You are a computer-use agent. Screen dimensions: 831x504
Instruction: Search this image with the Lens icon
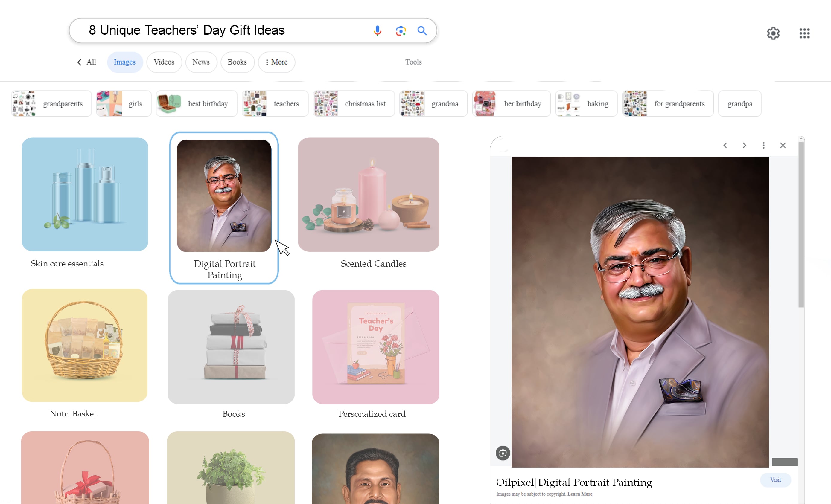[x=502, y=453]
